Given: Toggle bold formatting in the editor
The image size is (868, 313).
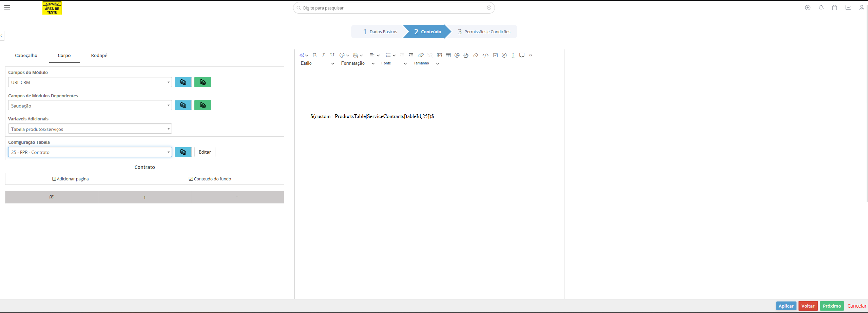Looking at the screenshot, I should pyautogui.click(x=314, y=55).
